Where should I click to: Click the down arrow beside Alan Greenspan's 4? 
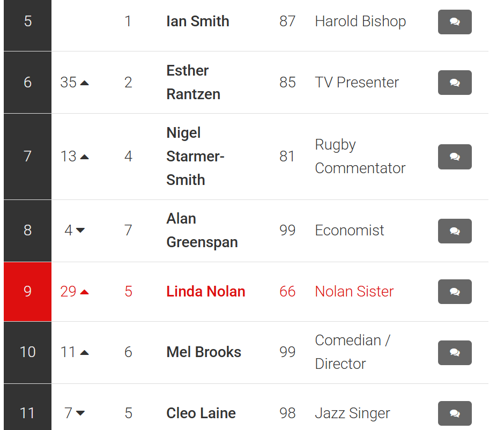(80, 231)
